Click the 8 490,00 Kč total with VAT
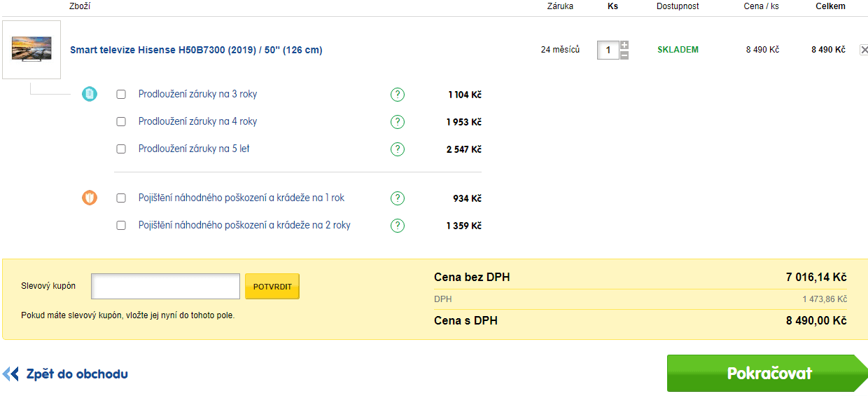 816,321
